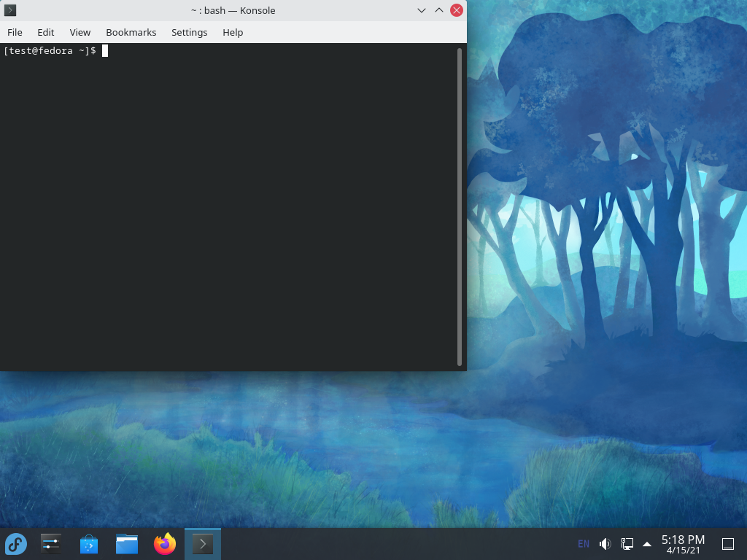Select the Konsole task in the taskbar

click(203, 544)
